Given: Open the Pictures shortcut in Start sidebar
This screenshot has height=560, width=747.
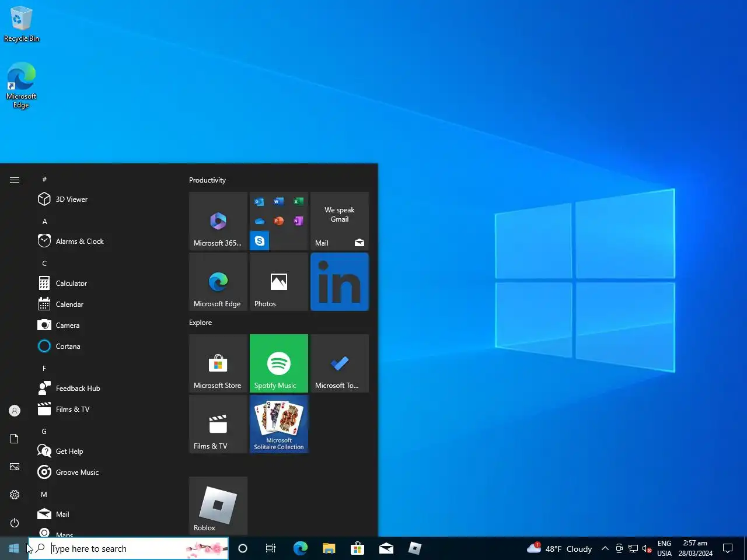Looking at the screenshot, I should 15,467.
